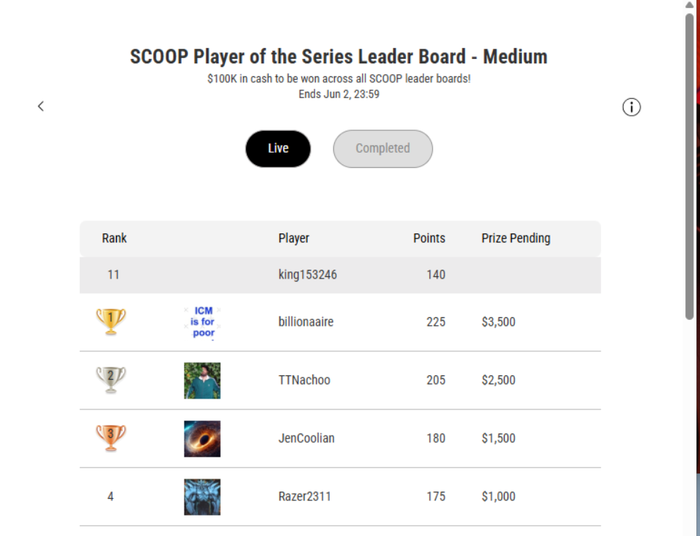Click player name Razer2311
The image size is (700, 536).
coord(305,496)
